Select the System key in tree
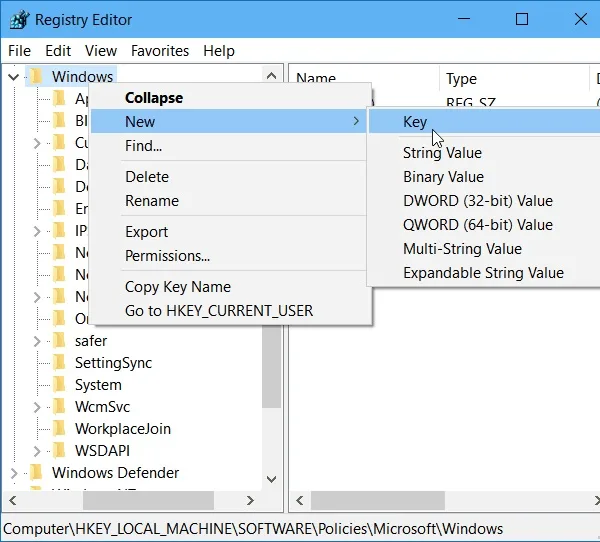Viewport: 600px width, 542px height. tap(98, 385)
